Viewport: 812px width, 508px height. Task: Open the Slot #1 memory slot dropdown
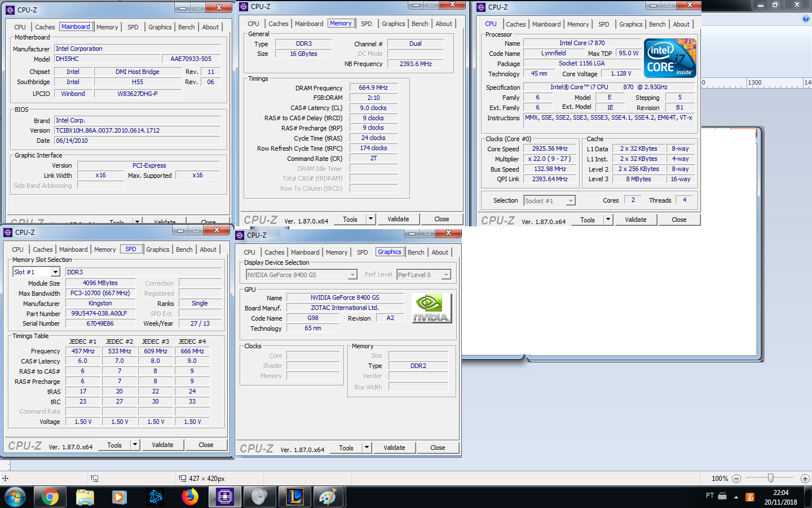[55, 272]
